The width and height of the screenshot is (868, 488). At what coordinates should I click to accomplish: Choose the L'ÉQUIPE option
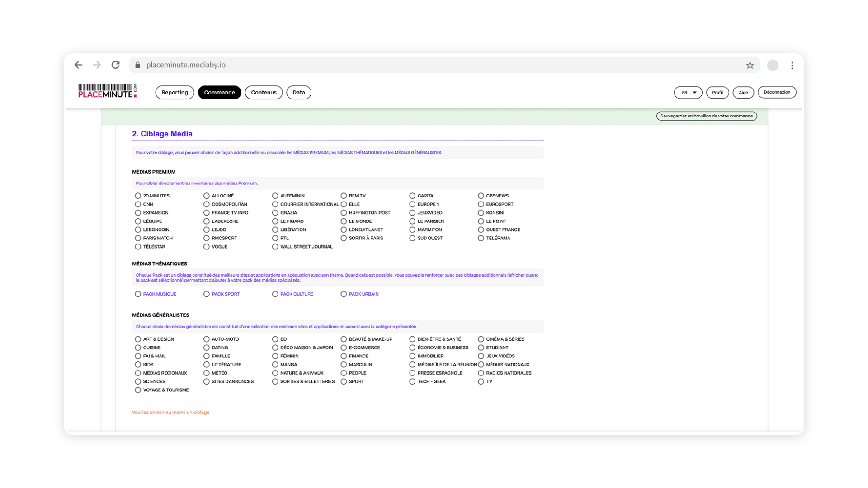click(x=138, y=221)
